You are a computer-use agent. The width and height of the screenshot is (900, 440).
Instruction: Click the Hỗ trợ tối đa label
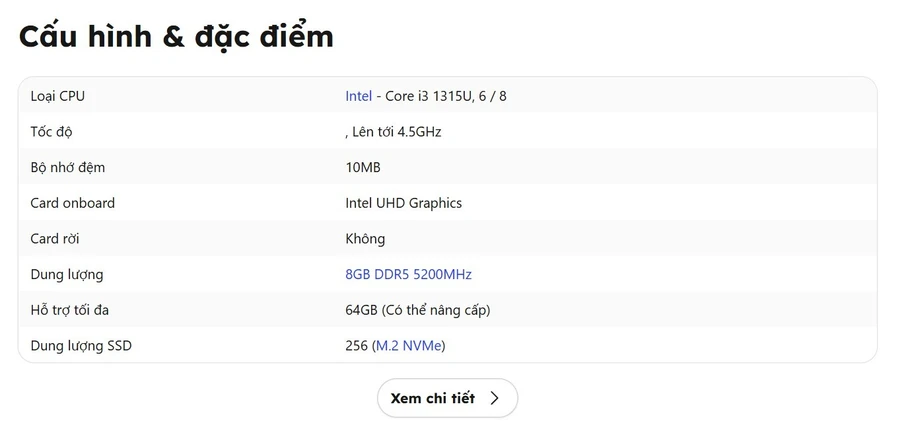pyautogui.click(x=69, y=310)
